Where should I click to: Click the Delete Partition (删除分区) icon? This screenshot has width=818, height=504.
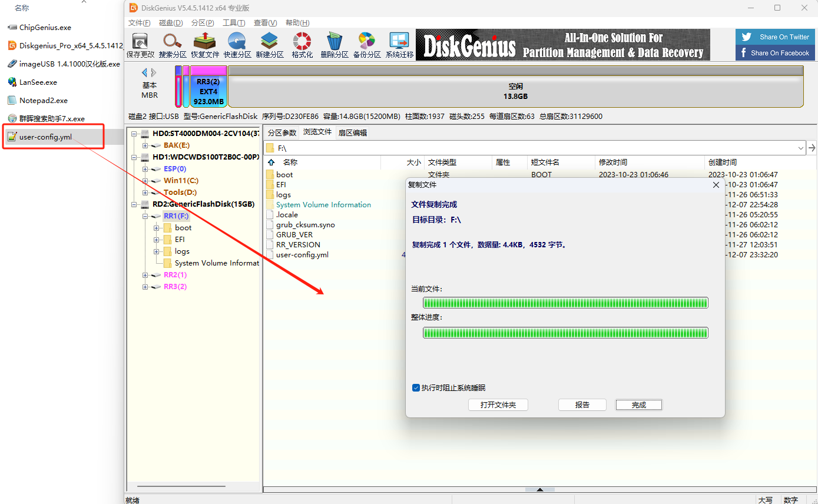coord(335,44)
